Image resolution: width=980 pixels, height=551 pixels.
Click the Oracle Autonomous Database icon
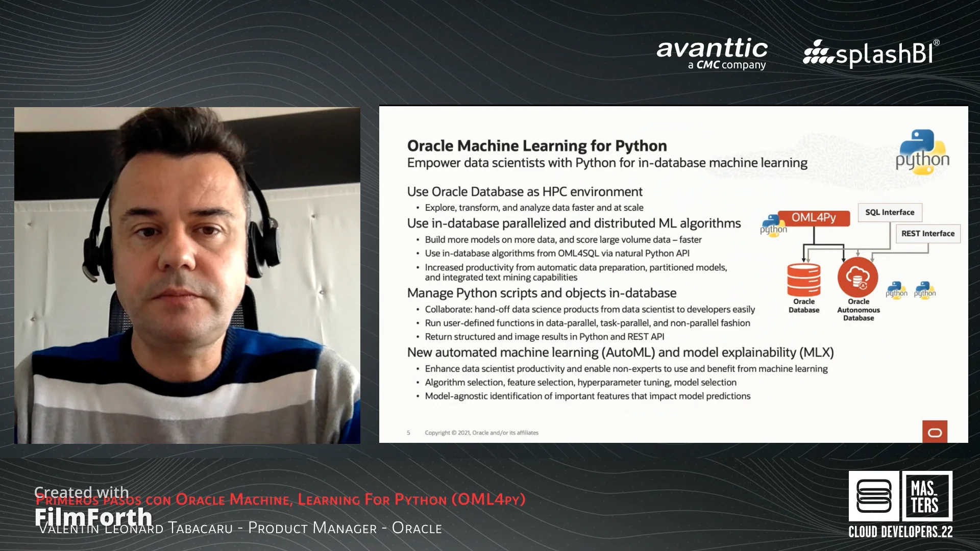pos(857,278)
